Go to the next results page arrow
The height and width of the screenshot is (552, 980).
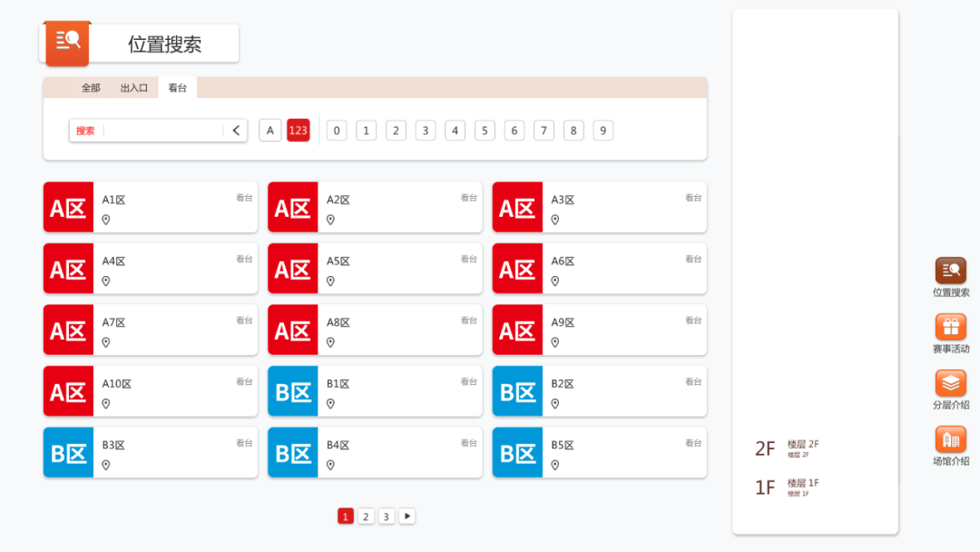point(407,517)
